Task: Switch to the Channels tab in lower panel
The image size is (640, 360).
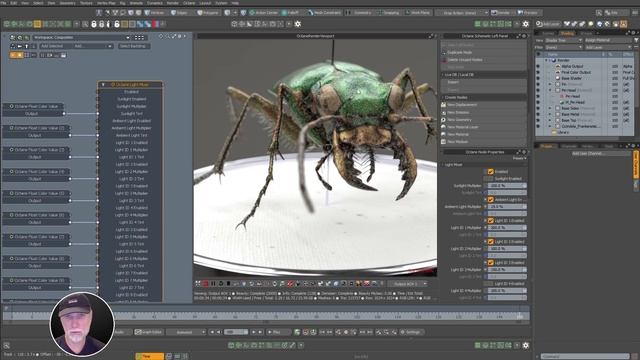Action: pos(569,146)
